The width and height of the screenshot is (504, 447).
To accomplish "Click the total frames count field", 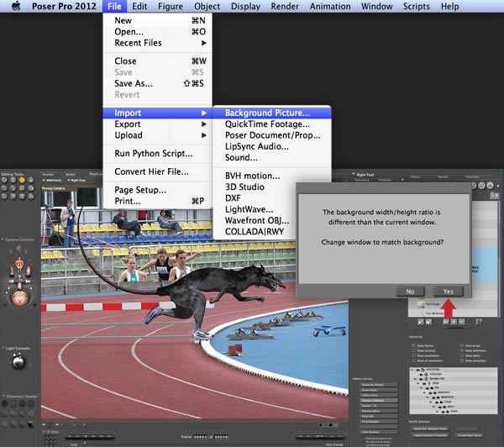I will coord(221,437).
